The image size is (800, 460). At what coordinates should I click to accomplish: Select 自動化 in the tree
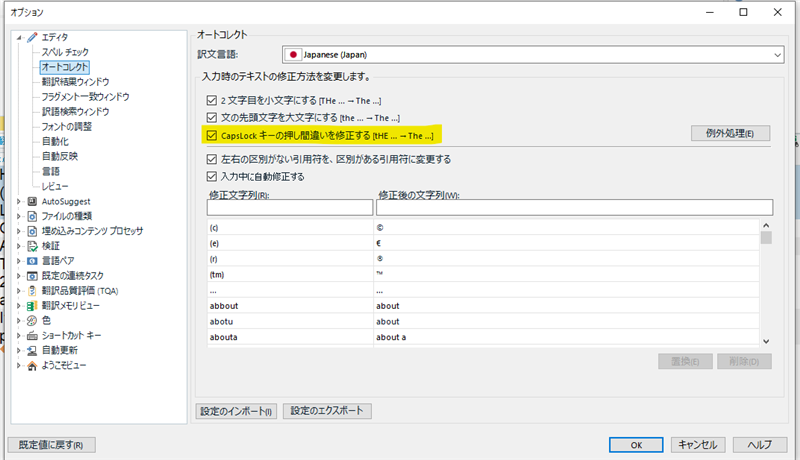tap(55, 141)
